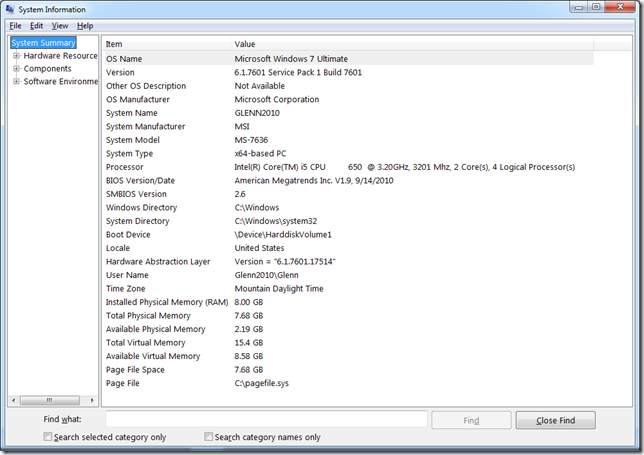Screen dimensions: 644x455
Task: Click the 'Microsoft Windows 7 Ultimate' value
Action: (291, 59)
